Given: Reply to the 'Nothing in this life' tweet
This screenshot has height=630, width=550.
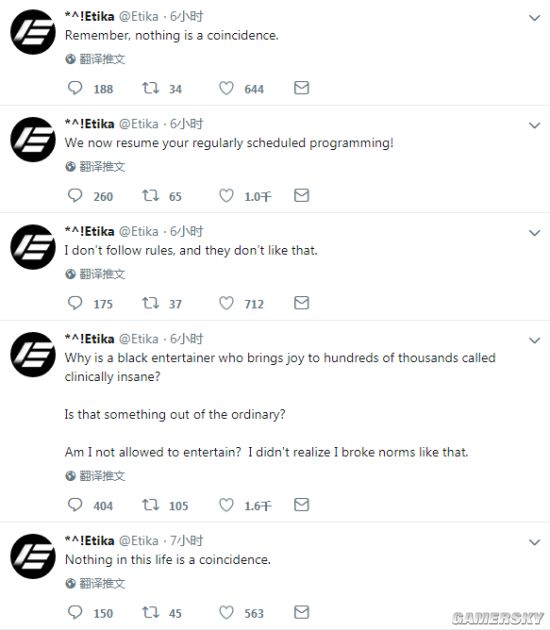Looking at the screenshot, I should (x=75, y=612).
